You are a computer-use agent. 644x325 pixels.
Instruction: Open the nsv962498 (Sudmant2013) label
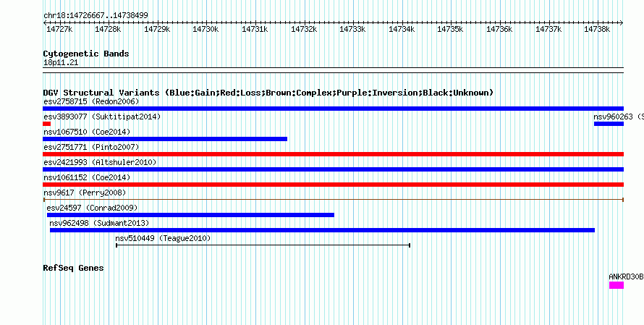click(99, 223)
